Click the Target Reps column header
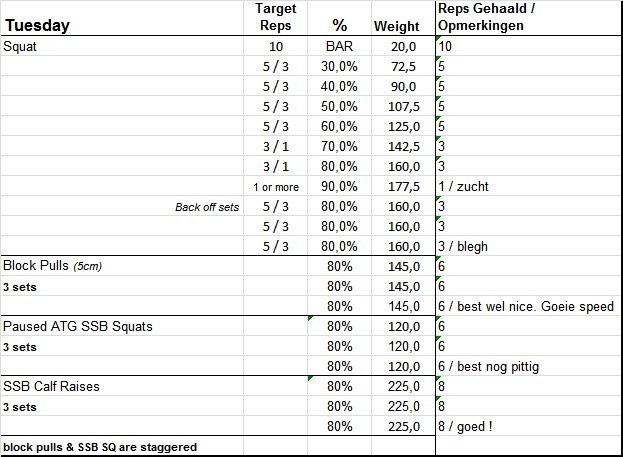 point(276,17)
